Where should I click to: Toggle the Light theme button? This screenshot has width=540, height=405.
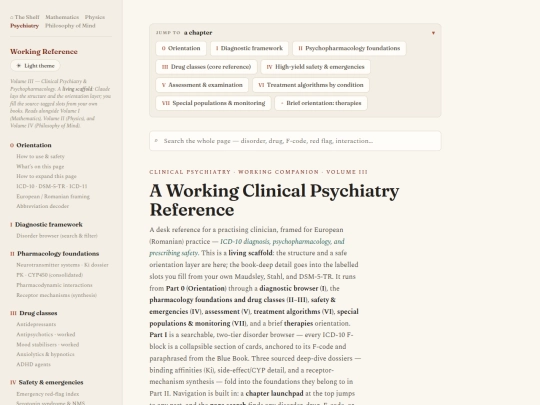pyautogui.click(x=35, y=65)
